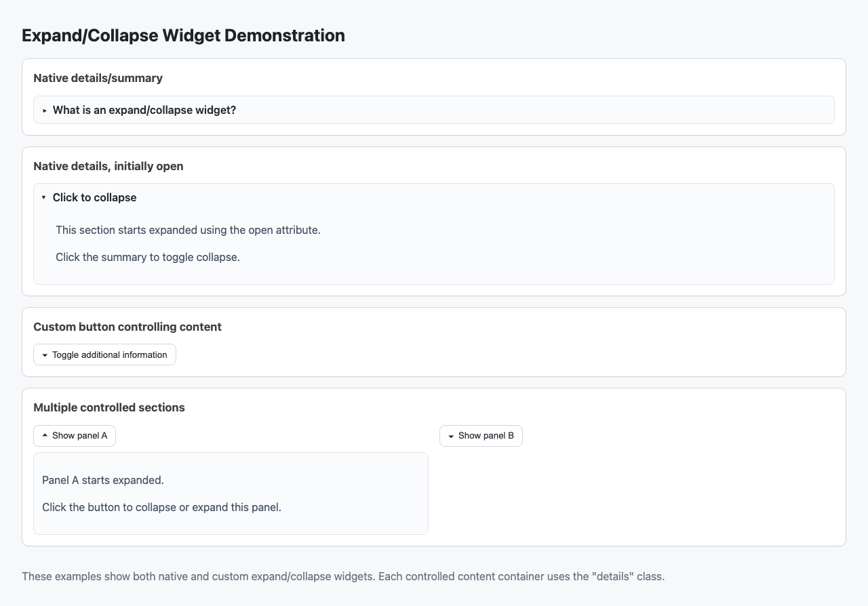Click the downward triangle on "Click to collapse"
The height and width of the screenshot is (606, 868).
pos(43,197)
